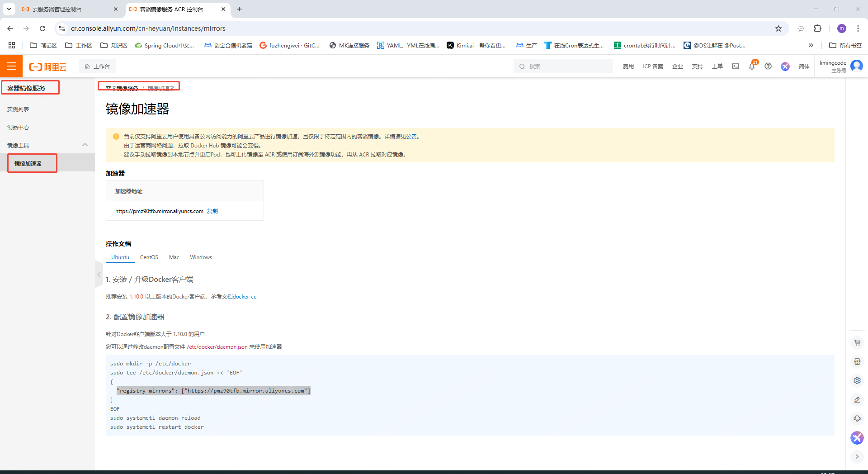The height and width of the screenshot is (474, 868).
Task: Open the 费用 menu
Action: pos(628,66)
